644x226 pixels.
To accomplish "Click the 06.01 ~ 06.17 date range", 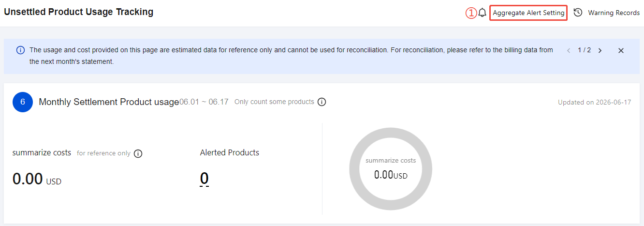I will click(x=204, y=102).
